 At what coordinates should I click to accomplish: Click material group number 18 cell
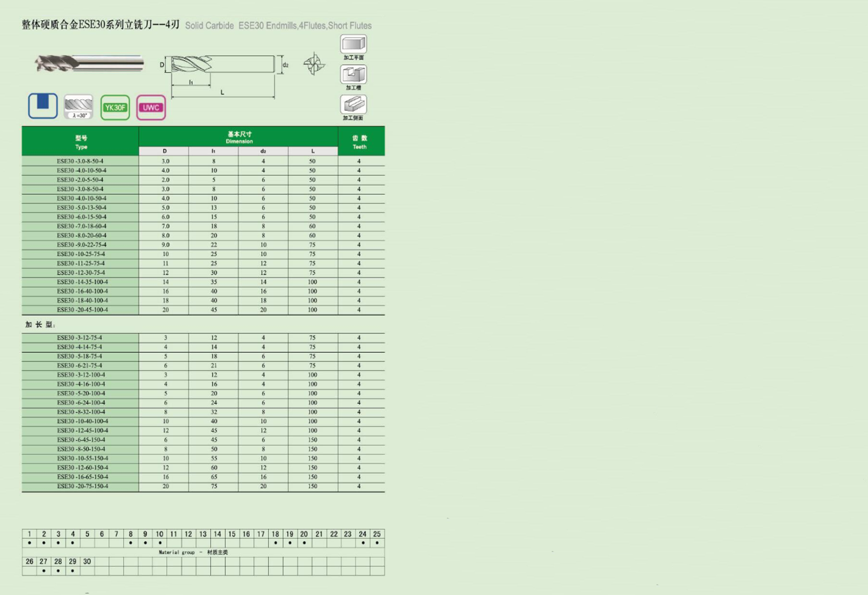point(275,534)
